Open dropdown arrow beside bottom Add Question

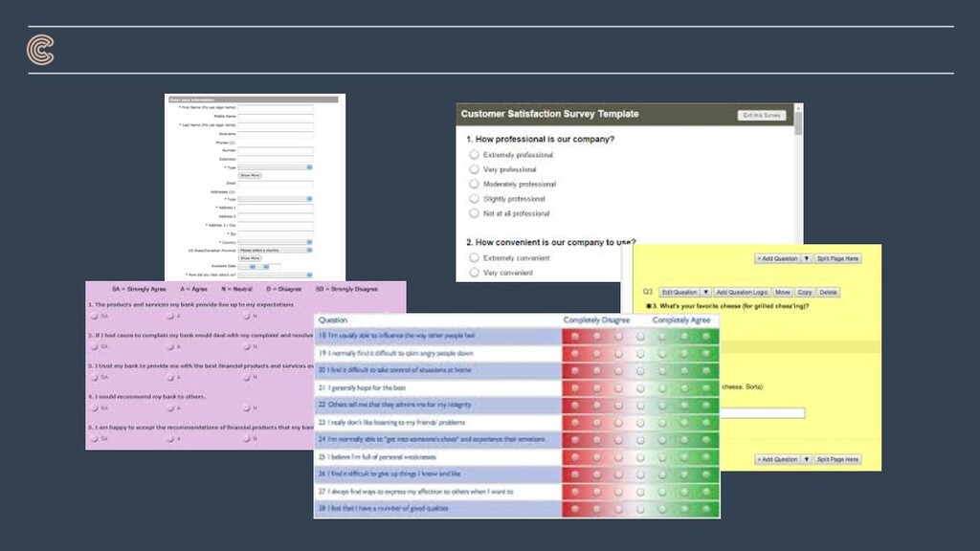pyautogui.click(x=806, y=459)
